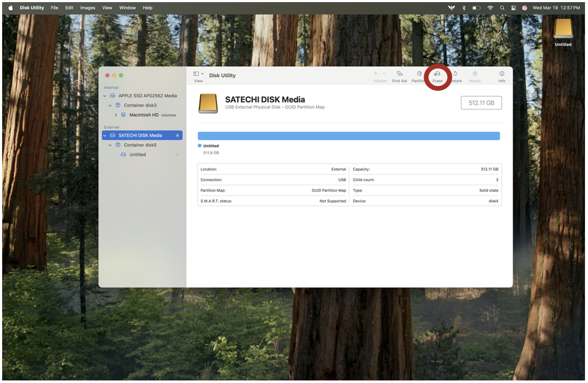Click the Restore toolbar icon

(455, 74)
